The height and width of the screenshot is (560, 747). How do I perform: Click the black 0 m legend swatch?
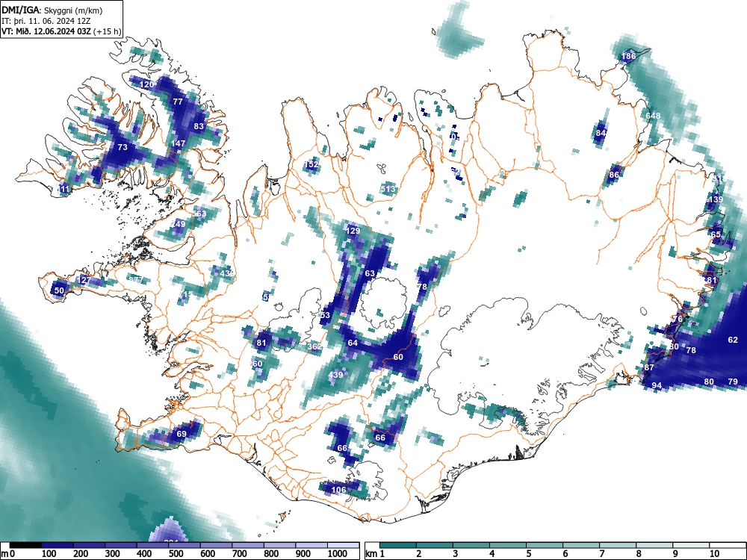point(25,545)
